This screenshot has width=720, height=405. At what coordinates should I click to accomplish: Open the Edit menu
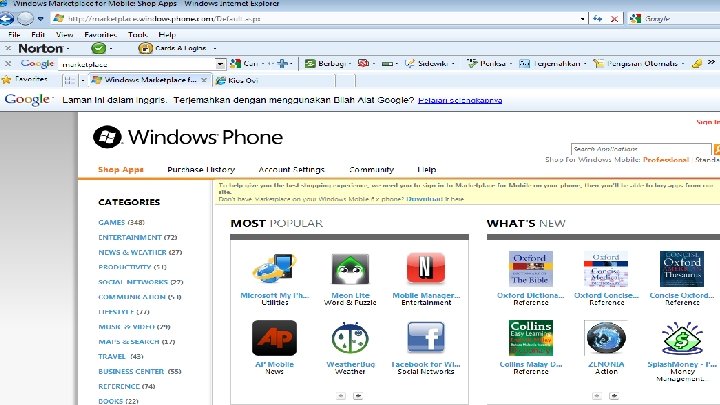38,34
